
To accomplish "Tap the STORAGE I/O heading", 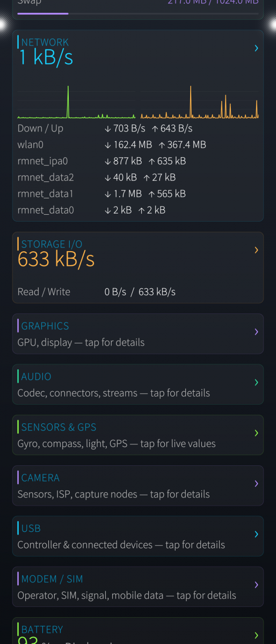I will [52, 244].
